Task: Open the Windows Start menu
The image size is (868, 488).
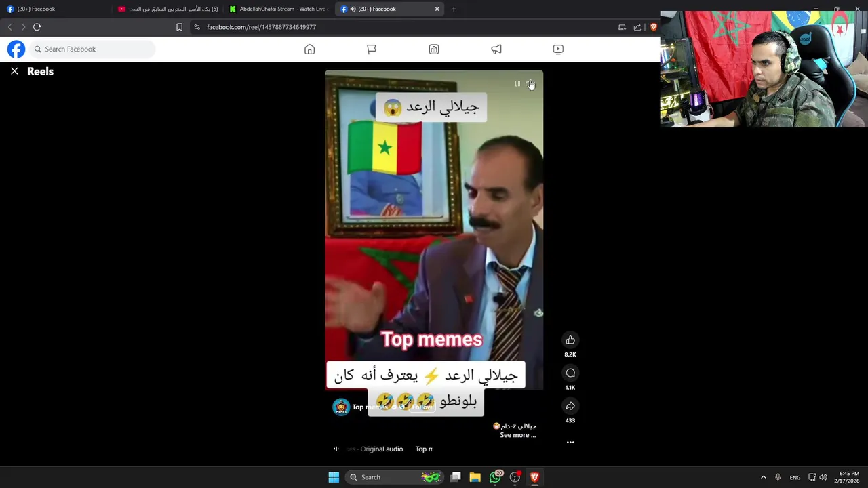Action: tap(334, 477)
